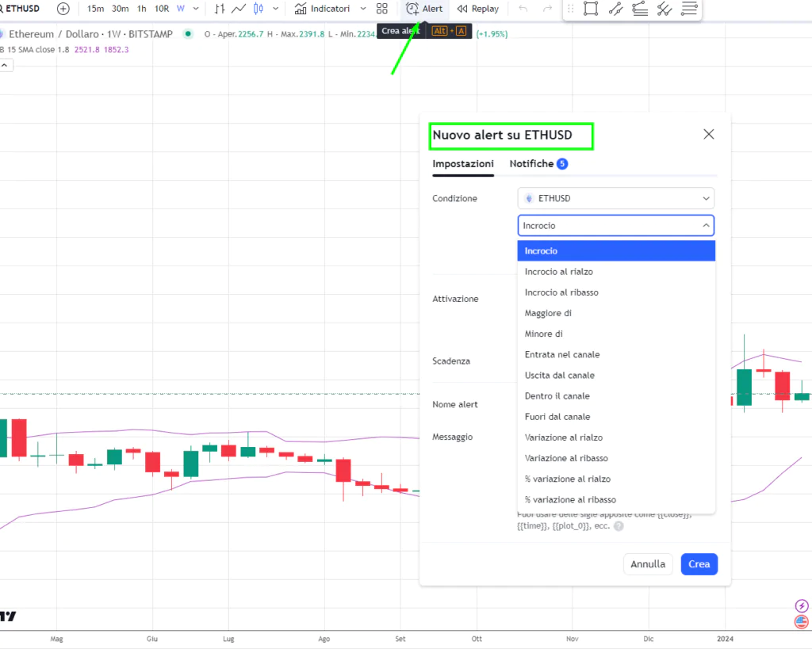
Task: Open the ETHUSD condition dropdown
Action: coord(615,198)
